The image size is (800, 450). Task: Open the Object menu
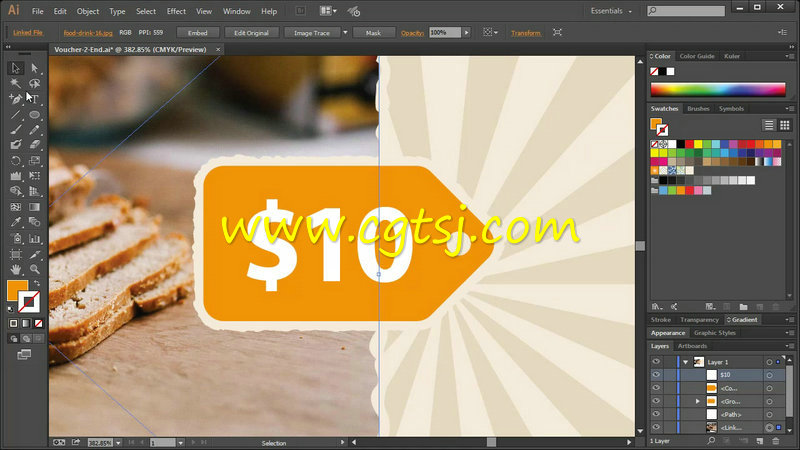click(x=88, y=11)
